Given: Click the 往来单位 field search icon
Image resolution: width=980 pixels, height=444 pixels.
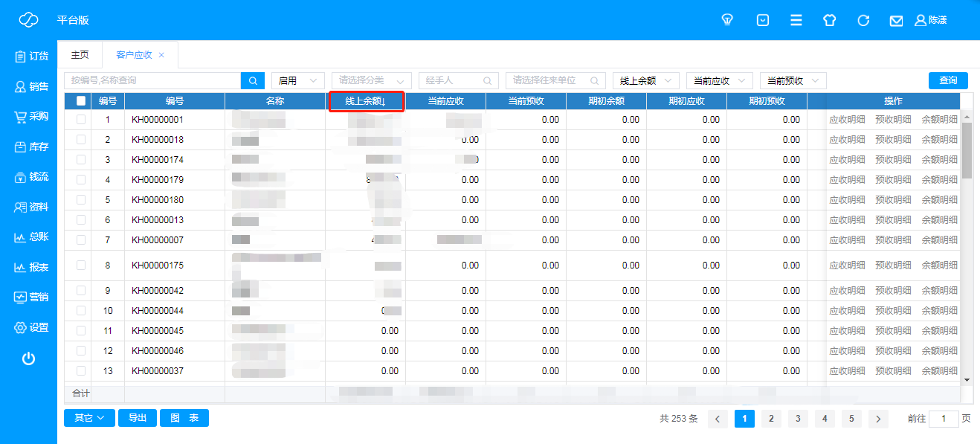Looking at the screenshot, I should pyautogui.click(x=595, y=80).
